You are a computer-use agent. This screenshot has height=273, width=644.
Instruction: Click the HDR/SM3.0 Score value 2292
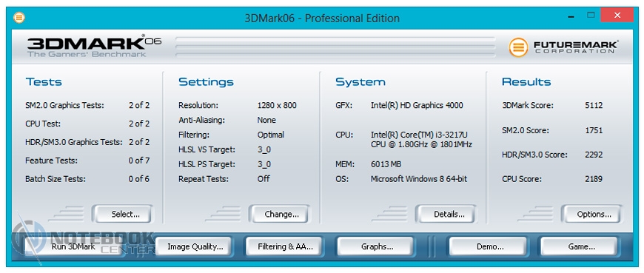(x=594, y=155)
